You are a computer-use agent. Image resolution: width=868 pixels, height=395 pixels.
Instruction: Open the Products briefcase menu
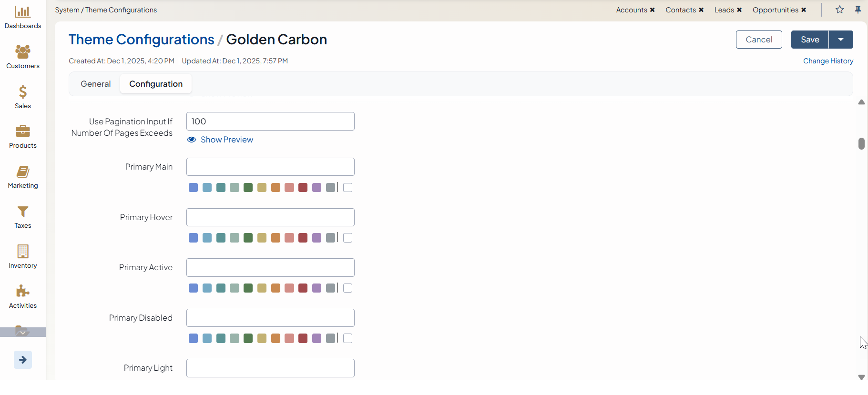coord(23,137)
